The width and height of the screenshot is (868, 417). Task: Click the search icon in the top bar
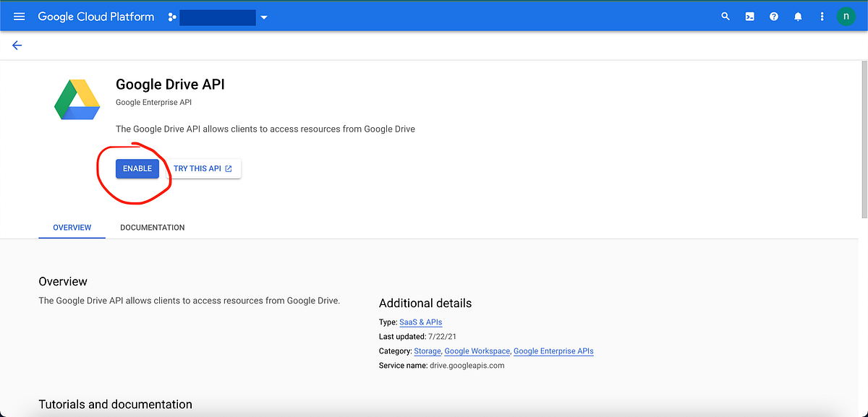pos(726,16)
